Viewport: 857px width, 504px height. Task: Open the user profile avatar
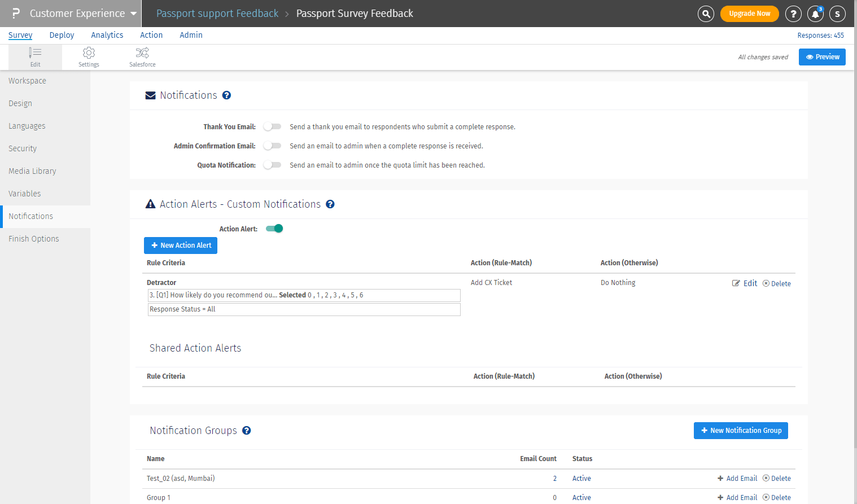(837, 14)
